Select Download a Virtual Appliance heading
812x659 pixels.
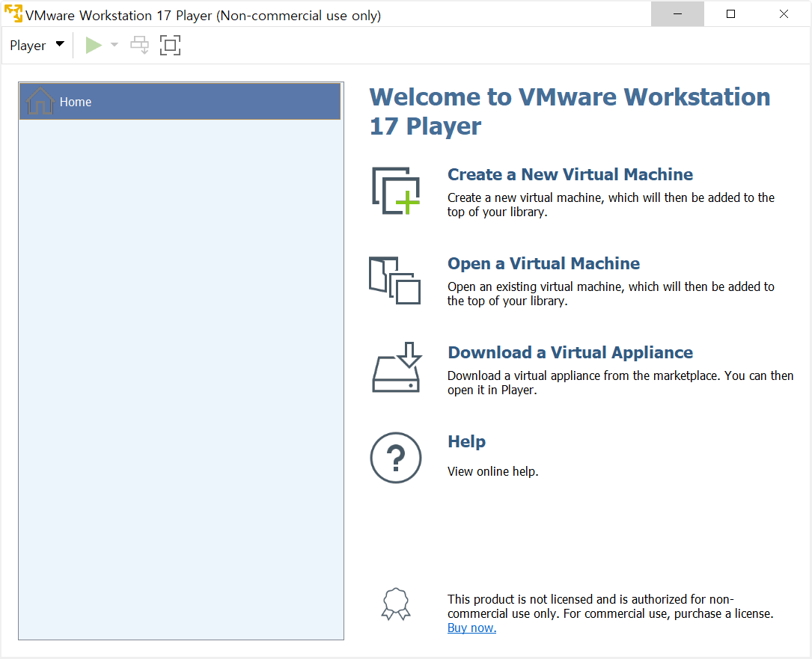(x=570, y=352)
